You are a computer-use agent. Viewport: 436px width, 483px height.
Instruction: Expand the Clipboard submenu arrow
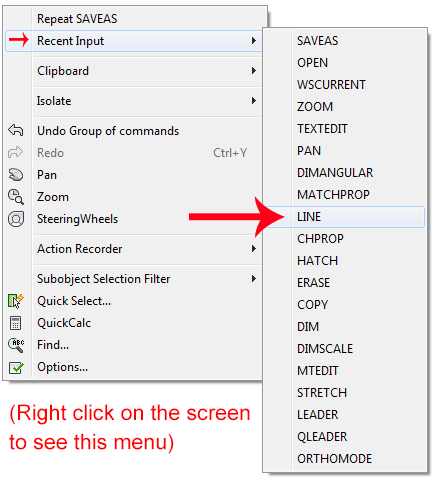[254, 71]
